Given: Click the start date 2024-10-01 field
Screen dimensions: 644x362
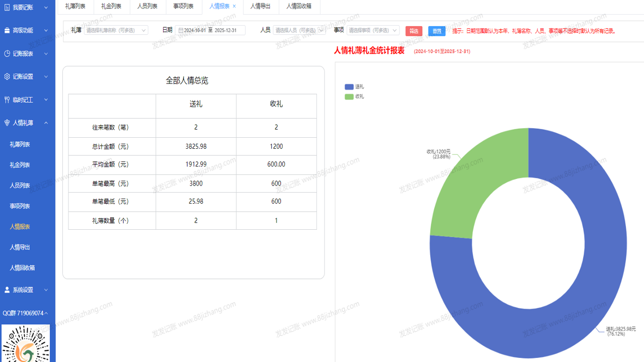Looking at the screenshot, I should pyautogui.click(x=195, y=31).
